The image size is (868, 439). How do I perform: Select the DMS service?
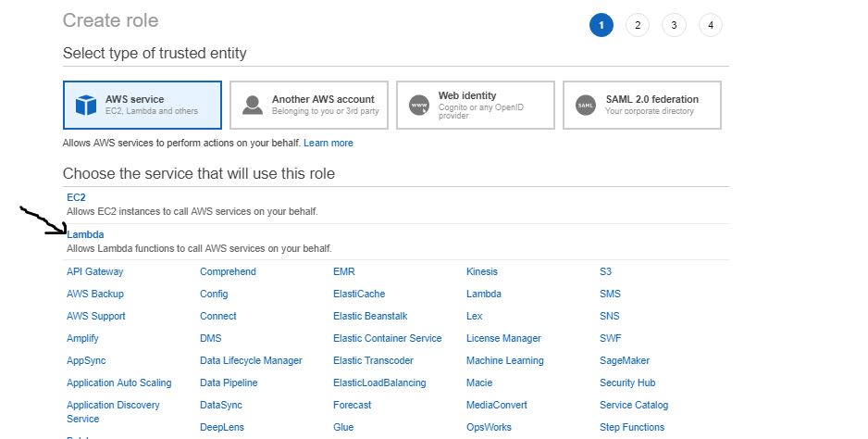[210, 338]
